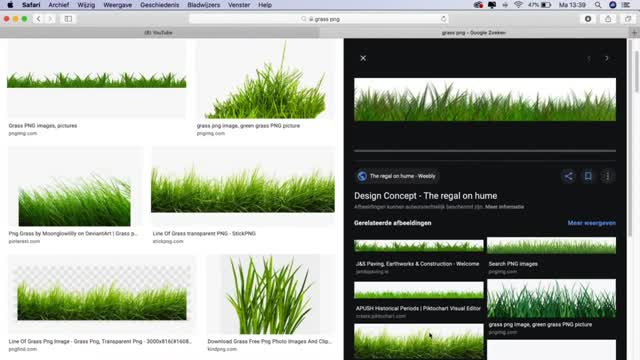Click the large grass preview image

click(x=485, y=100)
